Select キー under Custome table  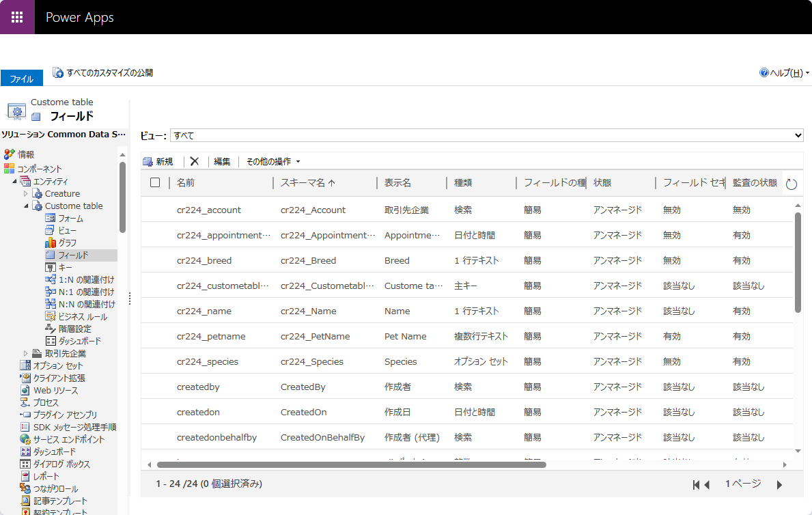66,267
